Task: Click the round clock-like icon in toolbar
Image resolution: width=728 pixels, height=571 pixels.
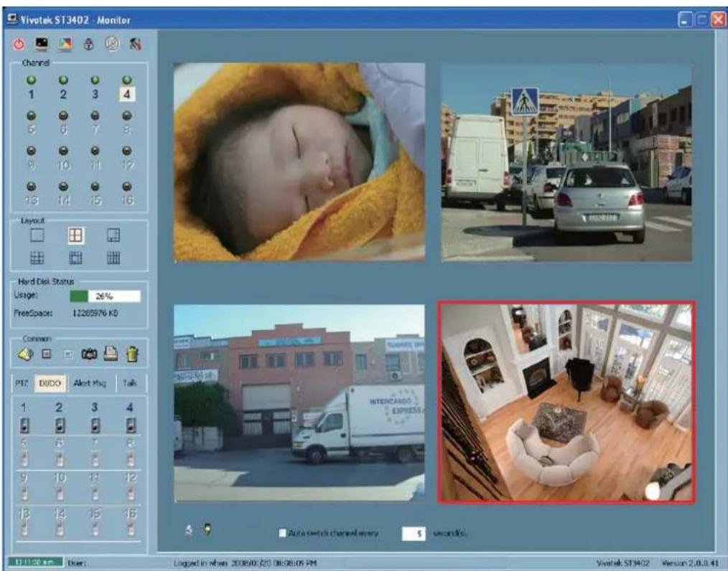Action: click(x=112, y=44)
